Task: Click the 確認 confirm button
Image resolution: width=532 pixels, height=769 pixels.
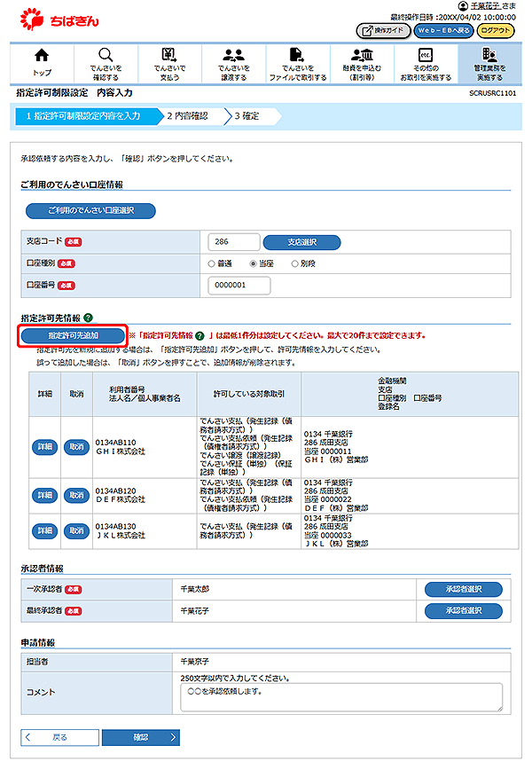Action: tap(141, 737)
